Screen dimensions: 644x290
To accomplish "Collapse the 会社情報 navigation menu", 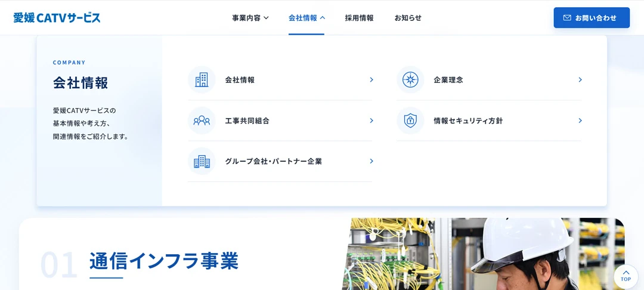I will (x=306, y=18).
